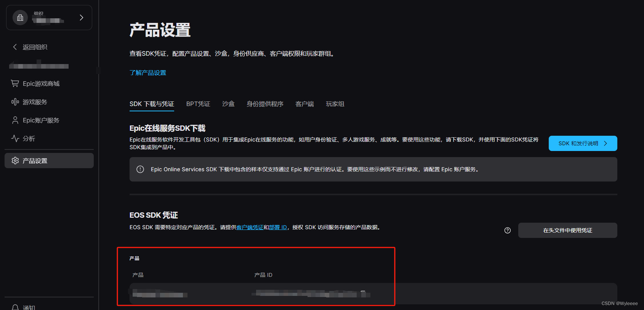Screen dimensions: 644x310
Task: Click the 产品设置 gear icon
Action: click(x=15, y=161)
